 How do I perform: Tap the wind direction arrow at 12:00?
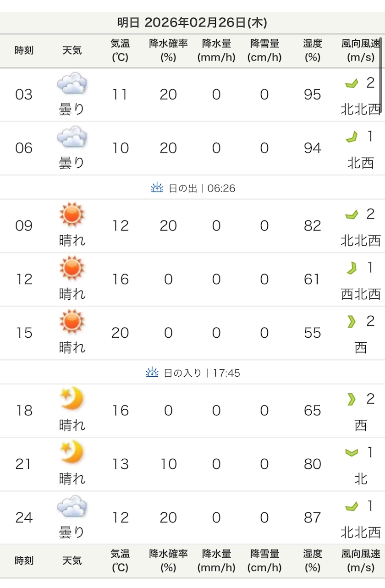coord(352,268)
